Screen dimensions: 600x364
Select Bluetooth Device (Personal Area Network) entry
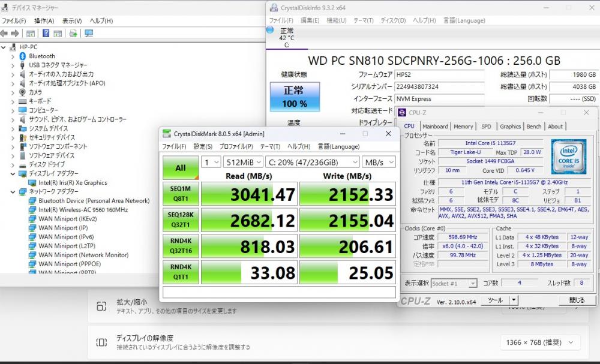(94, 201)
